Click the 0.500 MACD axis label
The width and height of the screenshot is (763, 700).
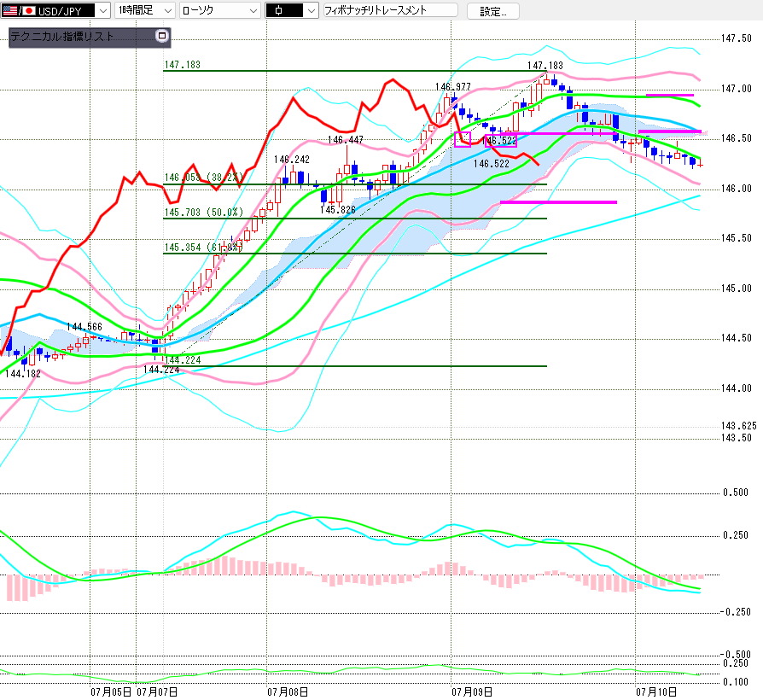click(x=736, y=493)
